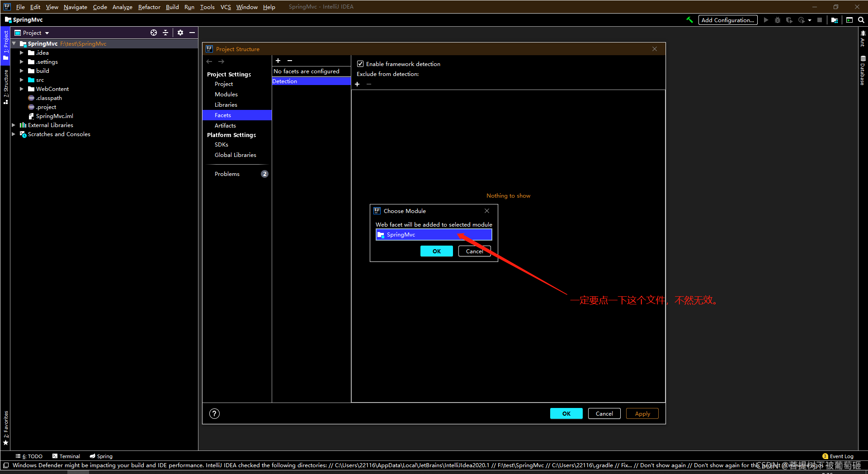Click the Stop square icon

point(820,20)
